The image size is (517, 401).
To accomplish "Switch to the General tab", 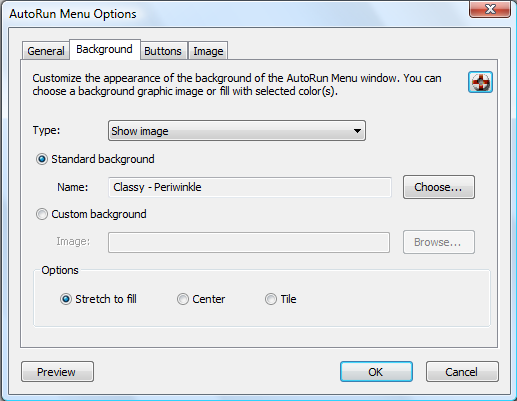I will 46,51.
